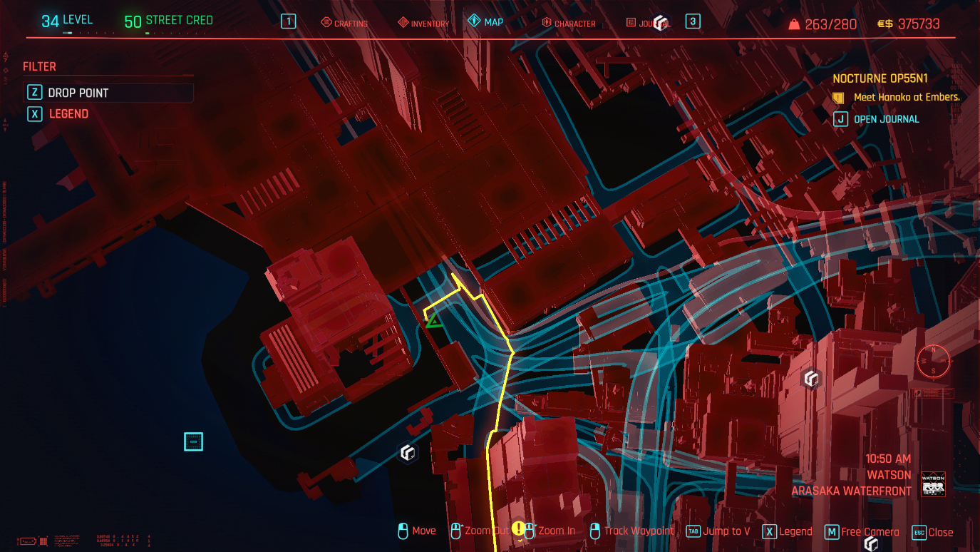Viewport: 980px width, 552px height.
Task: Click the eurodollar currency symbol
Action: pyautogui.click(x=884, y=24)
